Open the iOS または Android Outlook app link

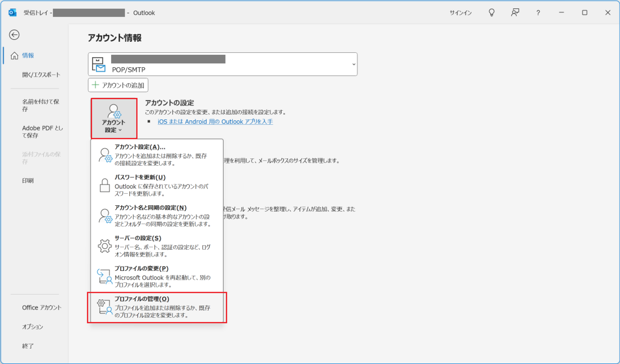[x=215, y=122]
